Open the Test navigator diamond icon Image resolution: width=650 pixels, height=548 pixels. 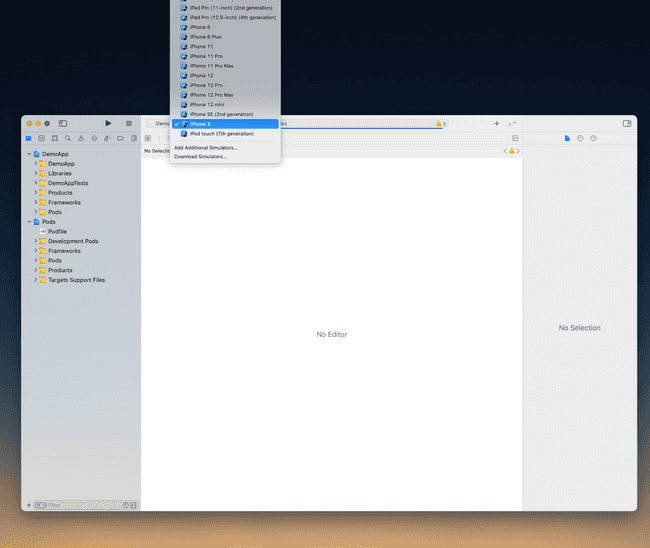point(94,138)
